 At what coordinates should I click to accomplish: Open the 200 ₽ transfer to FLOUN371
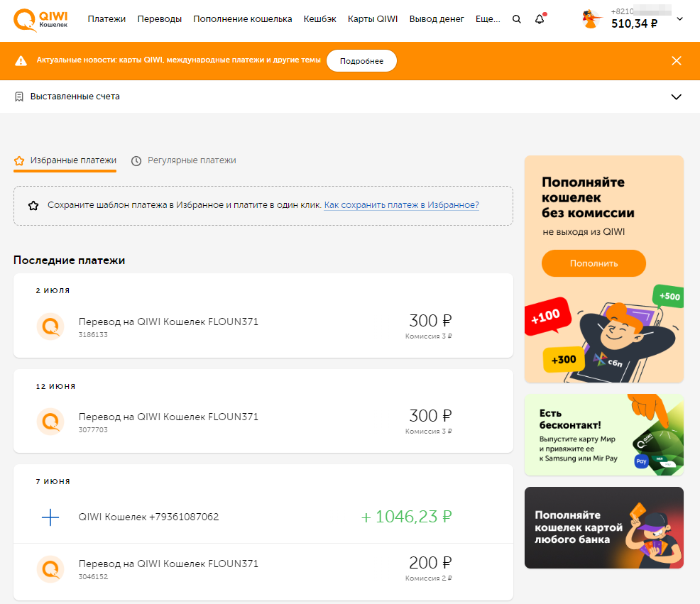tap(168, 564)
